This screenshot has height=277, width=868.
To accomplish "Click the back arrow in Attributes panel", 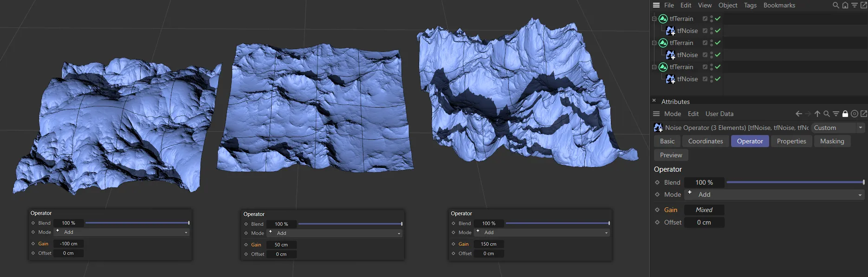I will (x=798, y=114).
